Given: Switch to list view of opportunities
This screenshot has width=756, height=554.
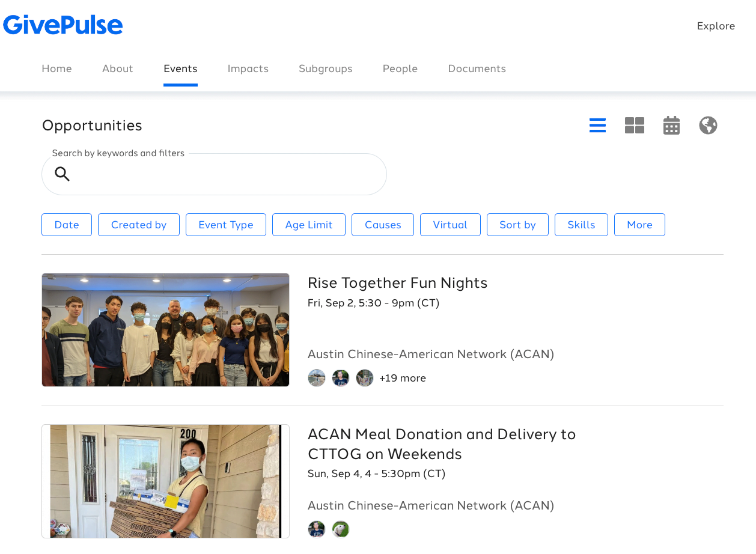Looking at the screenshot, I should [x=597, y=125].
